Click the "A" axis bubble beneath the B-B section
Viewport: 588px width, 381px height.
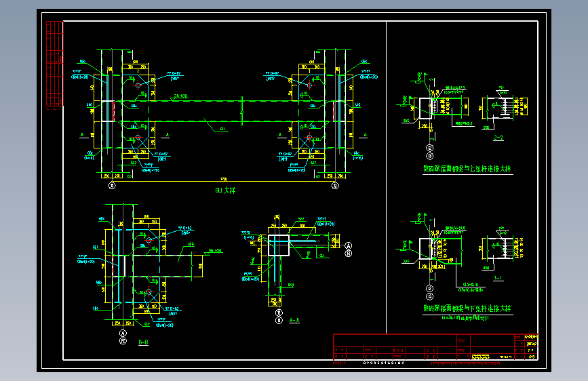[x=123, y=333]
